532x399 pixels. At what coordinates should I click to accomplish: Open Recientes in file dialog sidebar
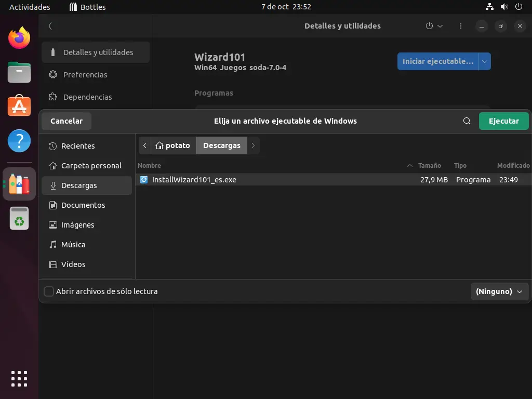point(87,146)
